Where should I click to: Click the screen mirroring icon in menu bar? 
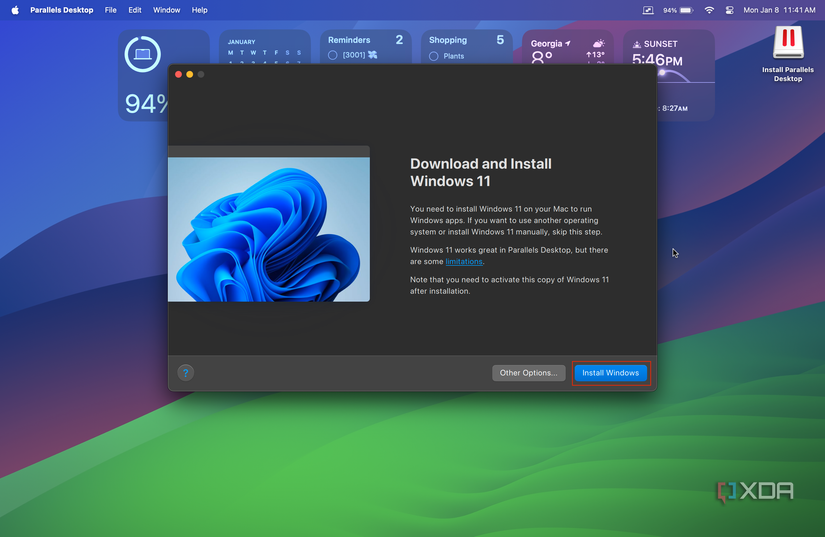648,10
